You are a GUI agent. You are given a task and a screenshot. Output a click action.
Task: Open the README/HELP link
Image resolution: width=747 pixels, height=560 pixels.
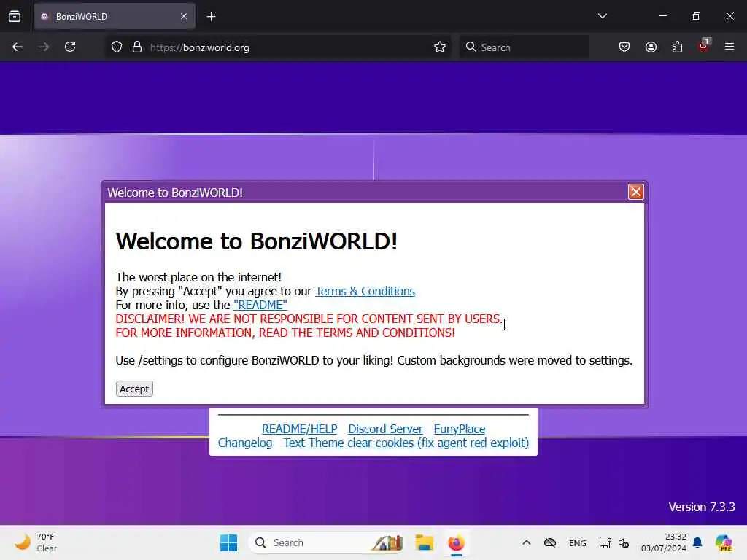pos(299,429)
